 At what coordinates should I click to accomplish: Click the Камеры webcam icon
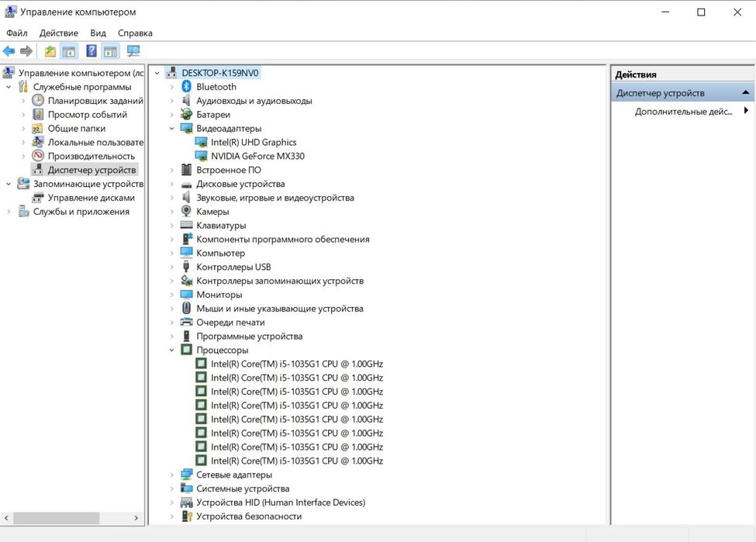click(x=186, y=211)
